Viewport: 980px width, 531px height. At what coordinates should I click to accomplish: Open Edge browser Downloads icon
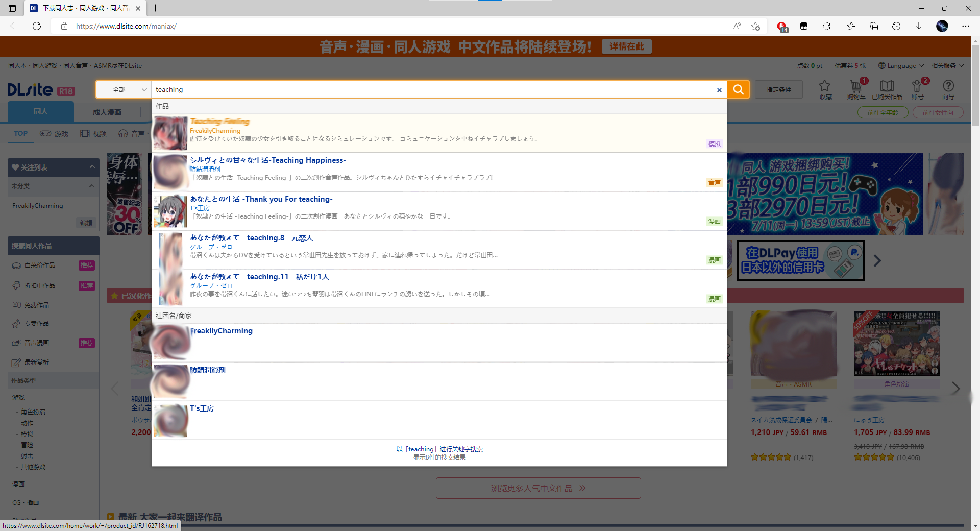point(919,26)
